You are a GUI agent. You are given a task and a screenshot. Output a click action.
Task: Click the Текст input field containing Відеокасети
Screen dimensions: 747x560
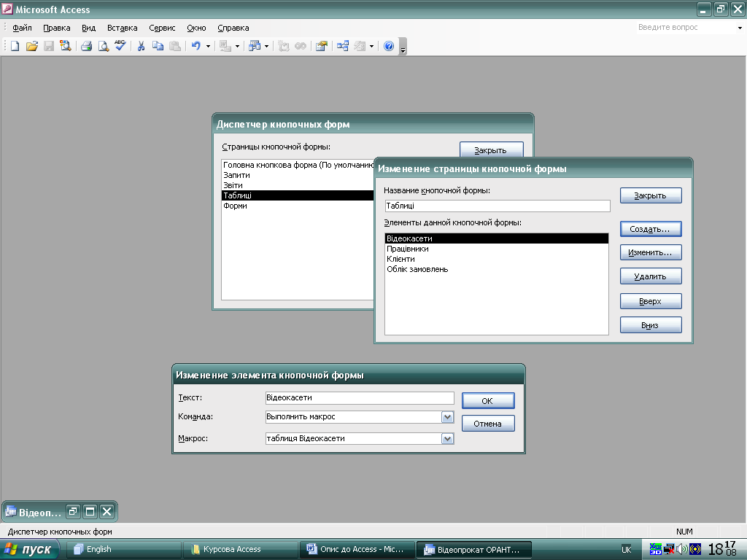click(360, 398)
